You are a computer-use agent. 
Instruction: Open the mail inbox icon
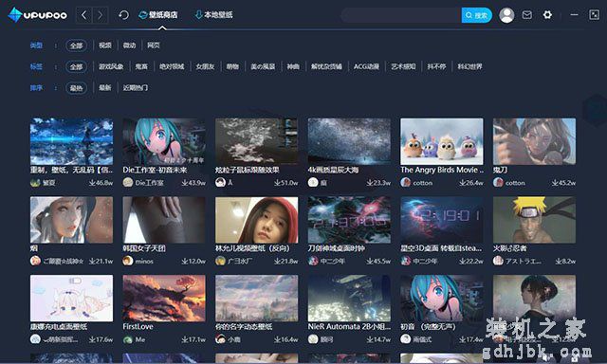pos(527,15)
